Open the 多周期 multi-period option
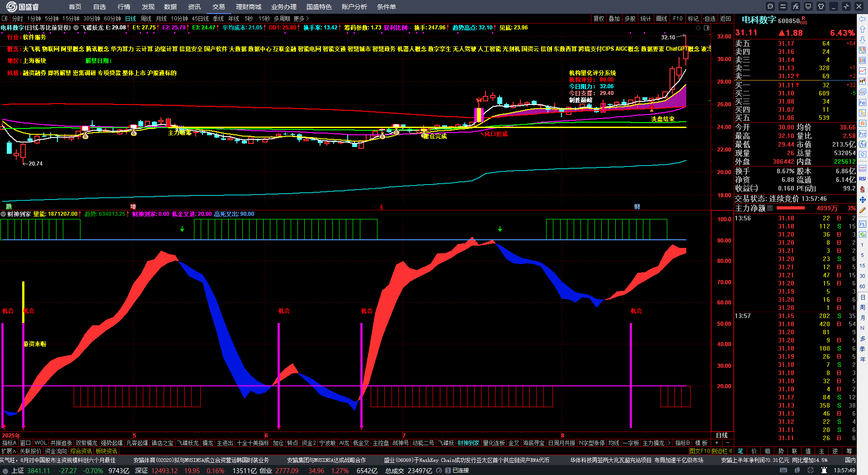The height and width of the screenshot is (475, 868). tap(282, 19)
